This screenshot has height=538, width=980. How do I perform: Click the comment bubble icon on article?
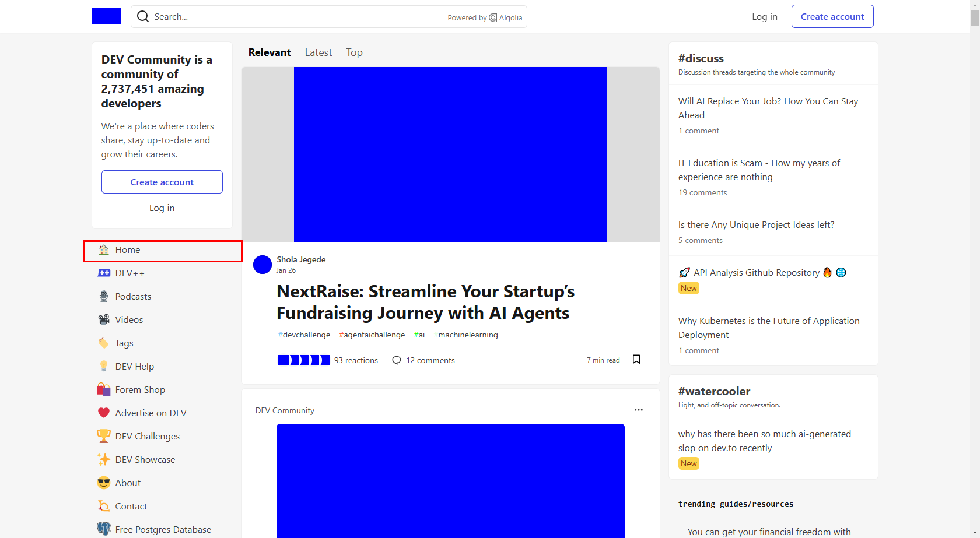(x=397, y=360)
